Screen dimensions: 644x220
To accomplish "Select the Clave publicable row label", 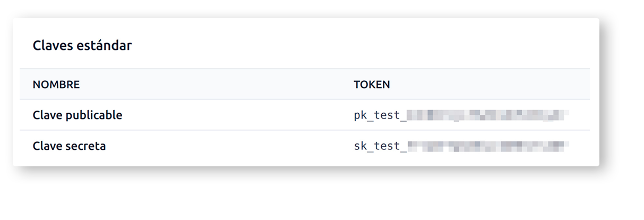I will [x=78, y=115].
